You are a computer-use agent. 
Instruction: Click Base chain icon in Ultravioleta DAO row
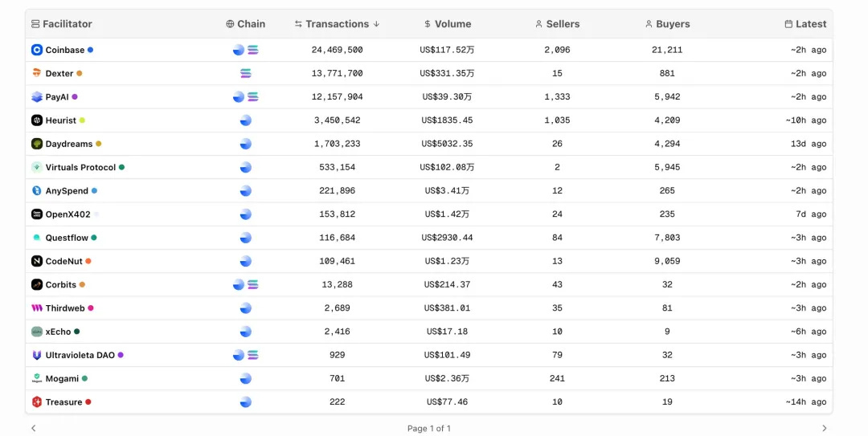click(239, 355)
